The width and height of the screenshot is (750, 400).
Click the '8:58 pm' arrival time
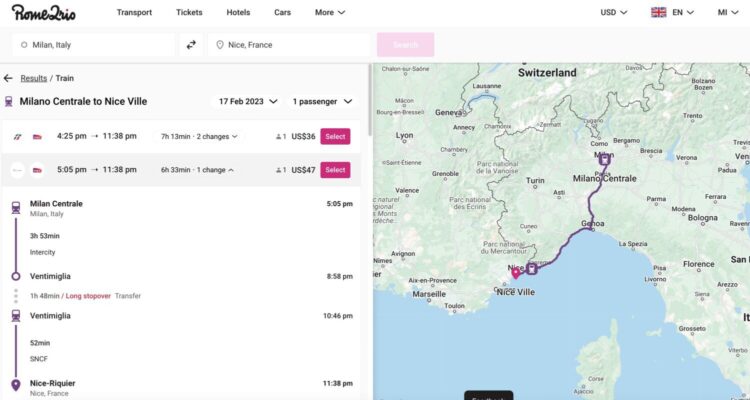[340, 277]
